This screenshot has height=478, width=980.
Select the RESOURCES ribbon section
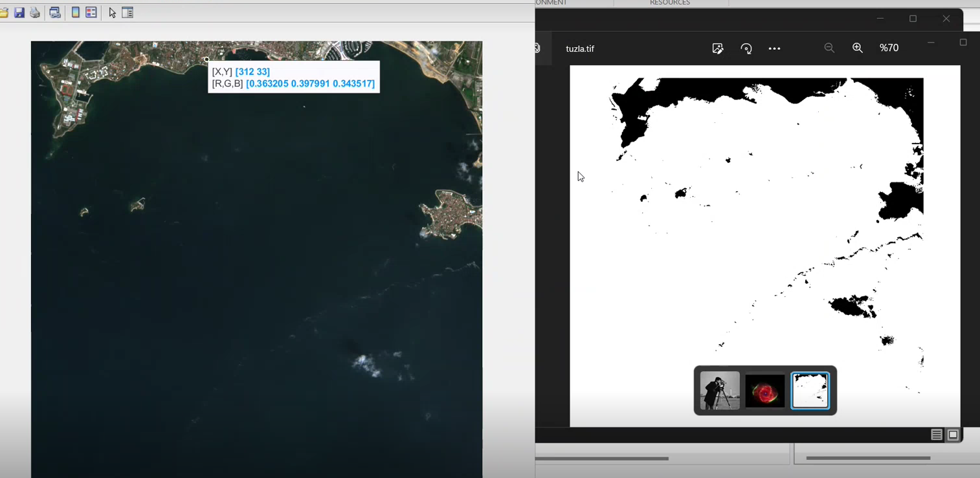point(670,3)
